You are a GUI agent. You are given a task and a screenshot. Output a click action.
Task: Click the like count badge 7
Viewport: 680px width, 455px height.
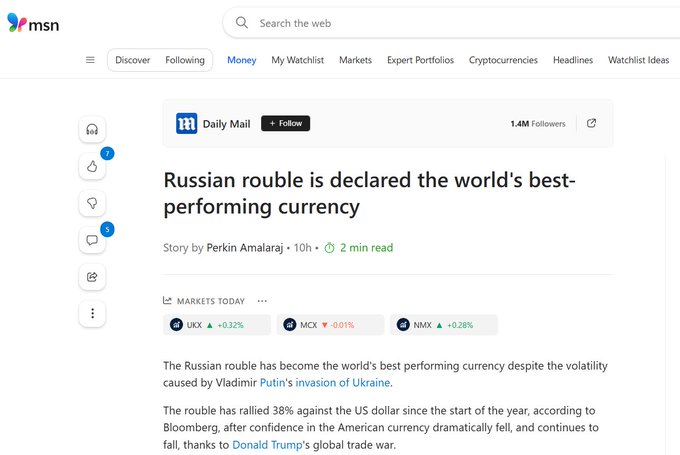(x=108, y=154)
